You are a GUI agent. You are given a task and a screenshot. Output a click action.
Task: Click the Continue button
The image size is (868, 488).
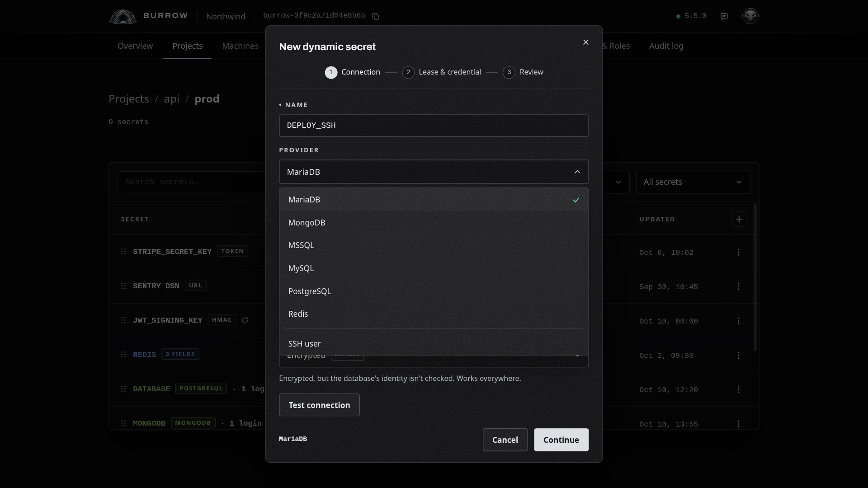[x=561, y=440]
